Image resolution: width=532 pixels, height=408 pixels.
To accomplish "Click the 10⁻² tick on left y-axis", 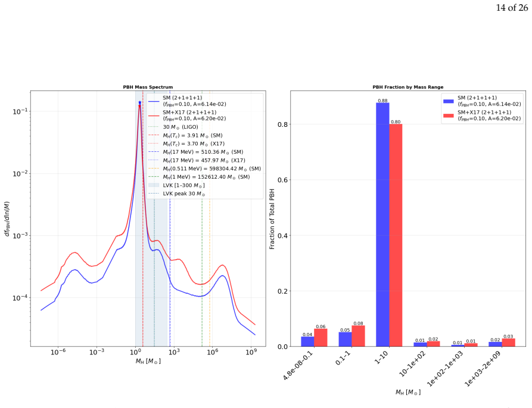I will (20, 174).
